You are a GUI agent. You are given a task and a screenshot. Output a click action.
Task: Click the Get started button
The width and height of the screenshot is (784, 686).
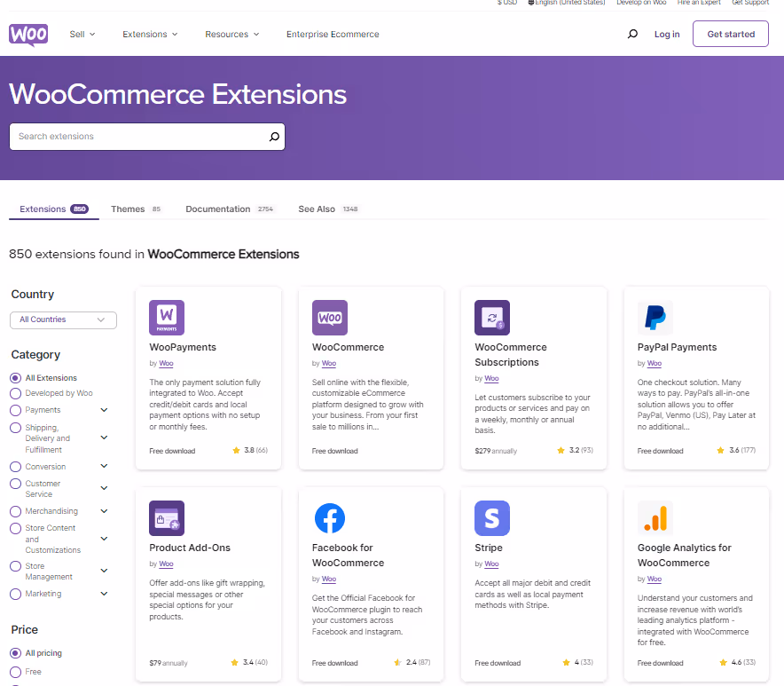730,34
